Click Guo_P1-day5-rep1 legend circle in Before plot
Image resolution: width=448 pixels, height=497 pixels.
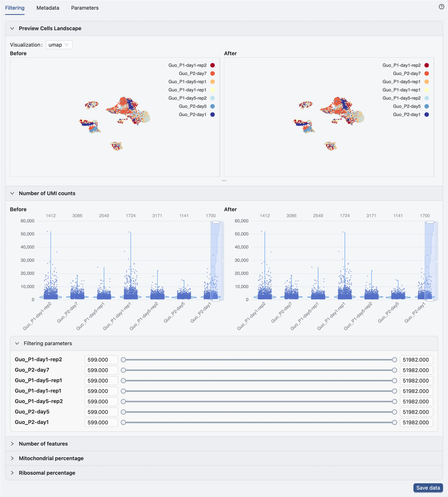pos(212,82)
